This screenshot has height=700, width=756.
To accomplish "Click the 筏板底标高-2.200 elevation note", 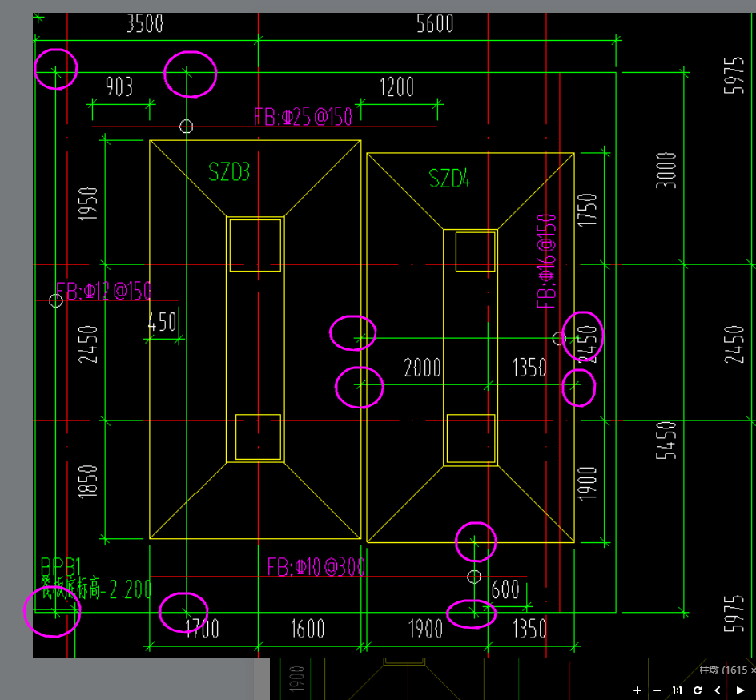I will [96, 589].
